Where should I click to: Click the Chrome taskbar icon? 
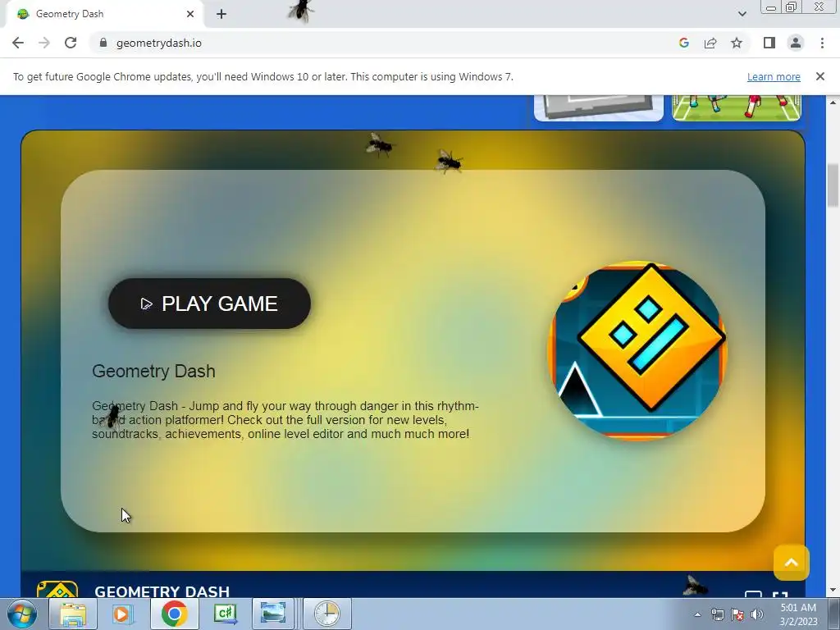[174, 614]
